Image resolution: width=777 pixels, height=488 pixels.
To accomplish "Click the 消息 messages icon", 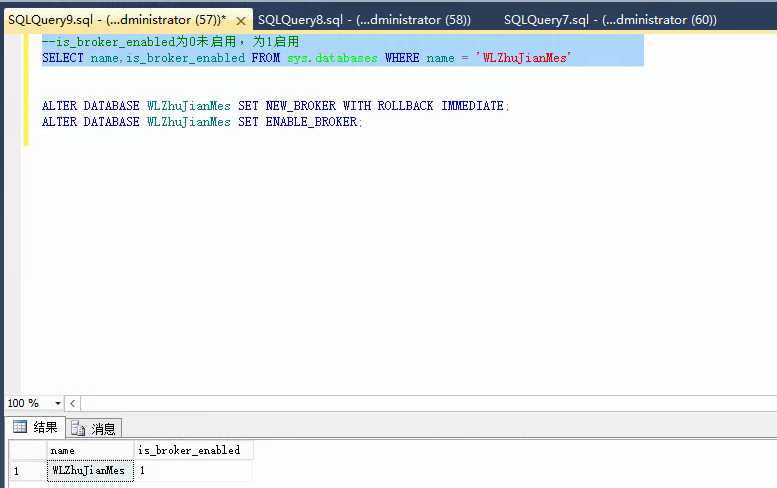I will point(78,429).
